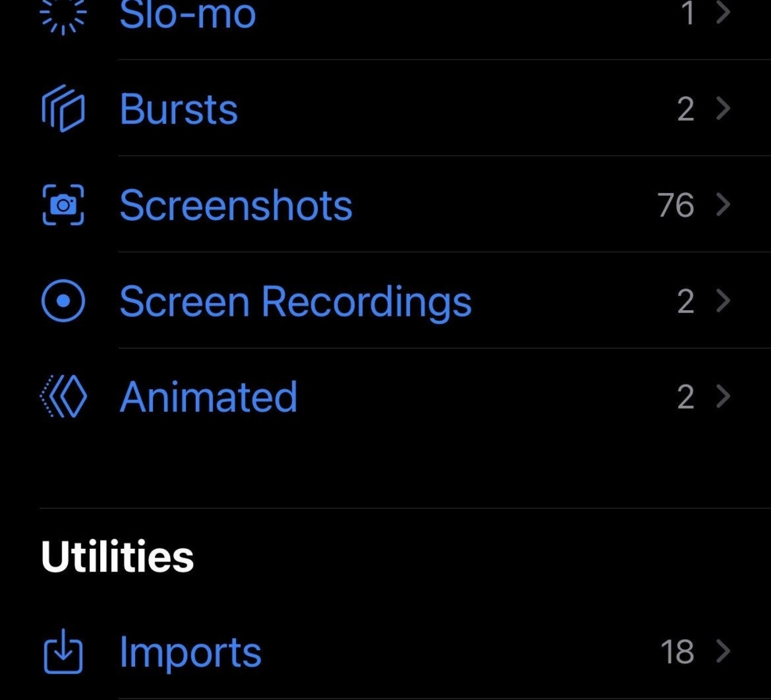The image size is (771, 700).
Task: Open the Screenshots album
Action: (x=236, y=205)
